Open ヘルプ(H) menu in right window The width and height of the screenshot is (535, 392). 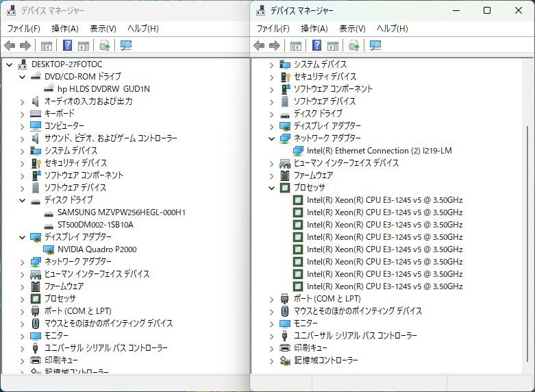pos(393,29)
